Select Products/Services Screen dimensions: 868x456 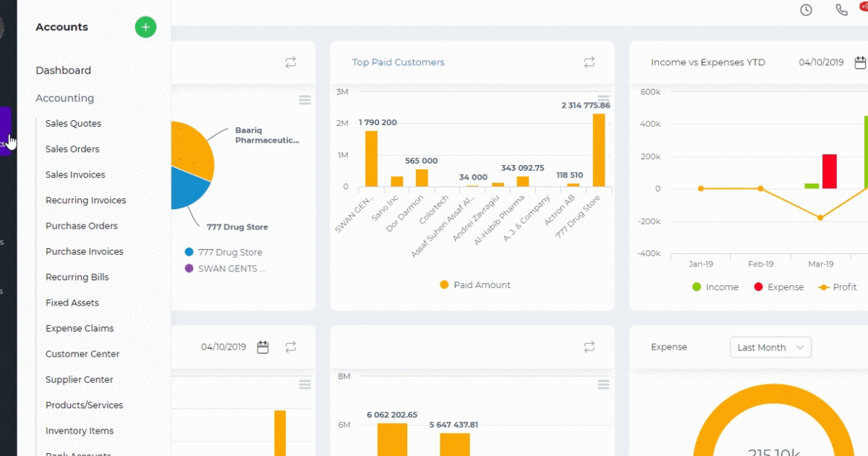85,405
